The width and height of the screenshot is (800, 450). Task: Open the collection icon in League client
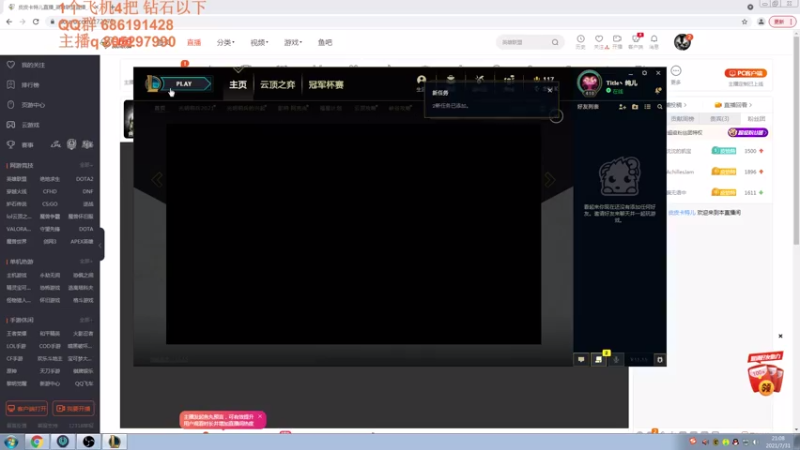451,80
